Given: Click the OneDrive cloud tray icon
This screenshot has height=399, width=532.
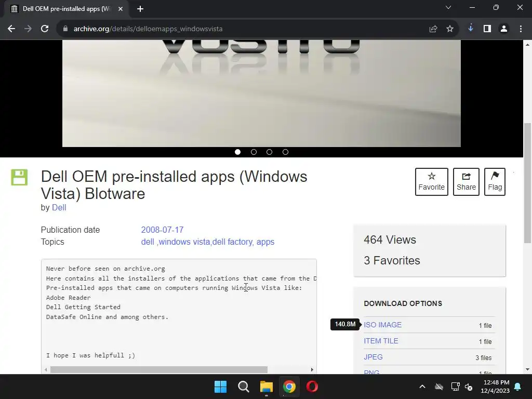Looking at the screenshot, I should (x=438, y=387).
